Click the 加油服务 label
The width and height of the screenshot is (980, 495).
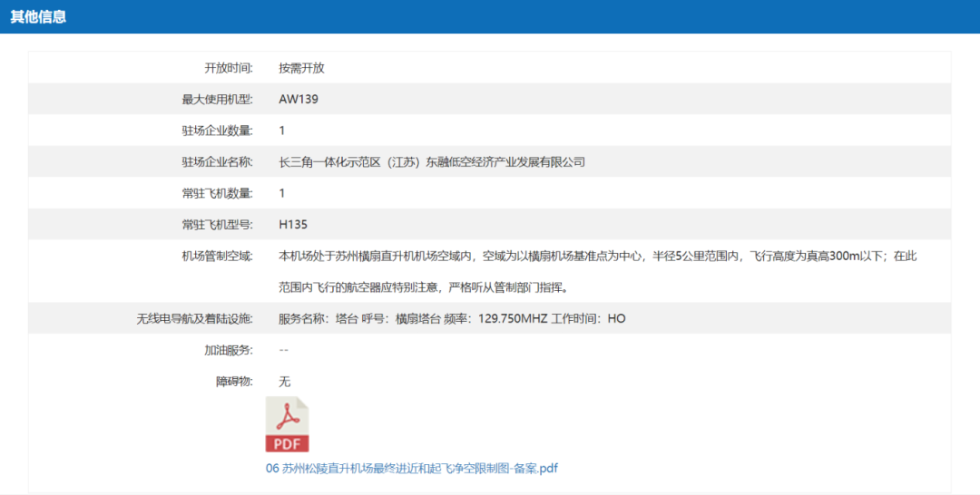pos(228,350)
